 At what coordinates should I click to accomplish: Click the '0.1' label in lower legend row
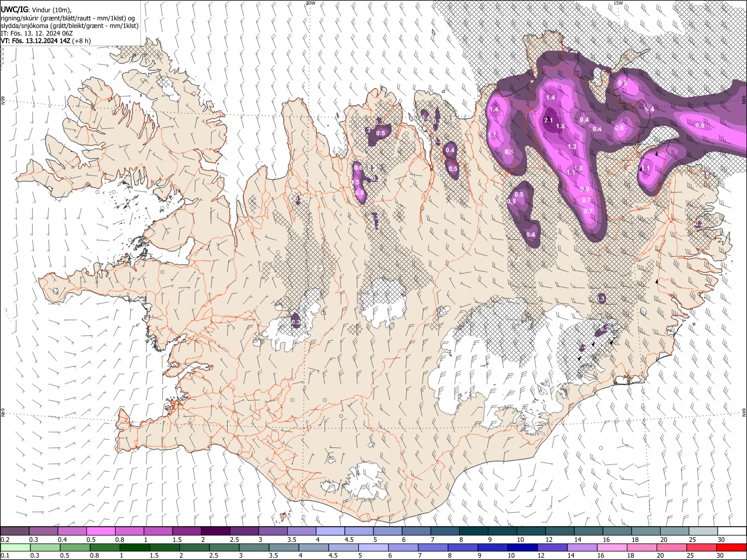(5, 555)
